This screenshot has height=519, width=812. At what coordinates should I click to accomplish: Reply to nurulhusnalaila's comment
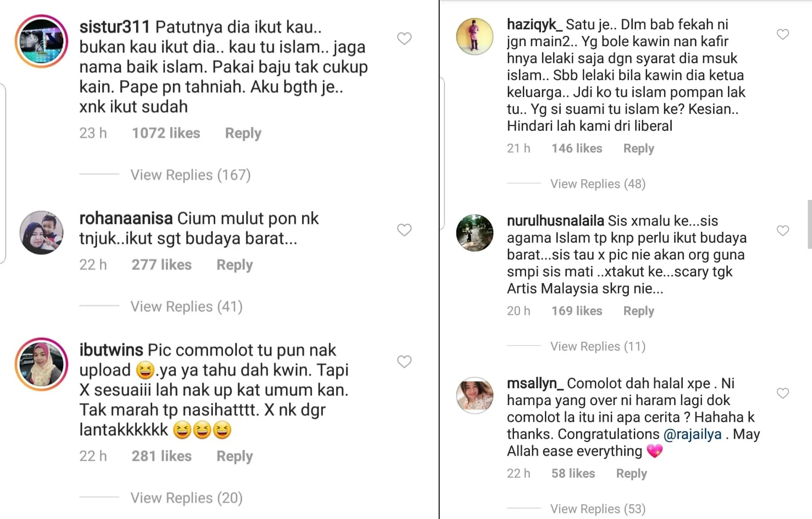639,311
